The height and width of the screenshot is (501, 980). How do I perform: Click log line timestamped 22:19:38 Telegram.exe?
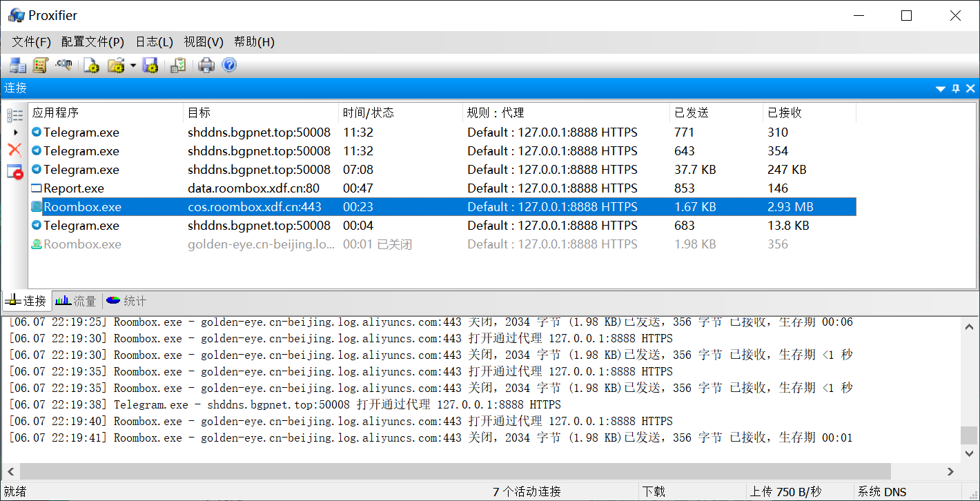click(x=285, y=405)
